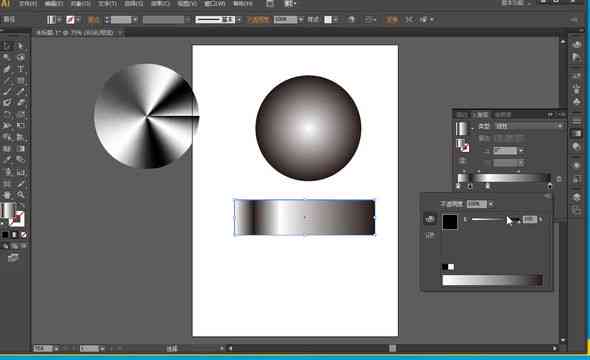Click the 不透明度 link in control bar
The width and height of the screenshot is (590, 360).
coord(258,20)
